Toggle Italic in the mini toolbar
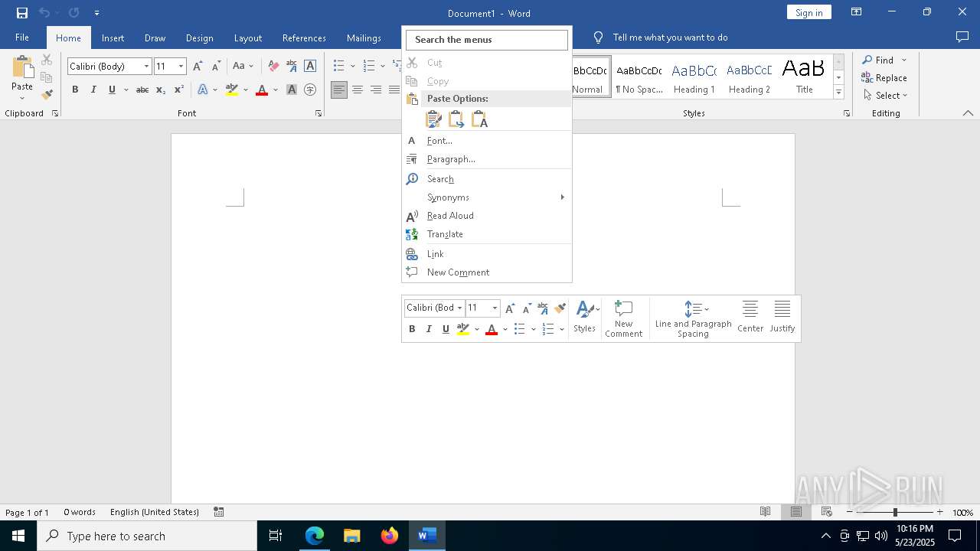 429,329
